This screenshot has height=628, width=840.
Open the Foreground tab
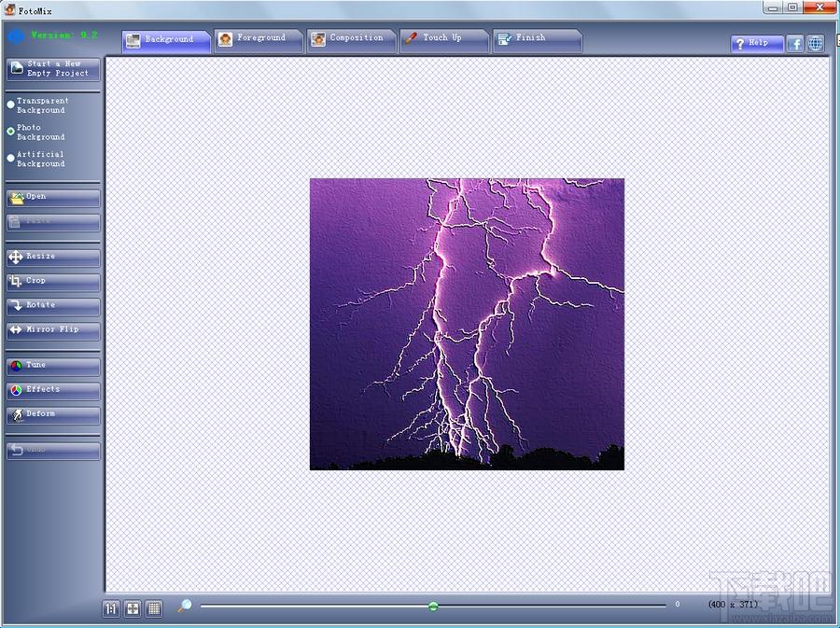(259, 39)
